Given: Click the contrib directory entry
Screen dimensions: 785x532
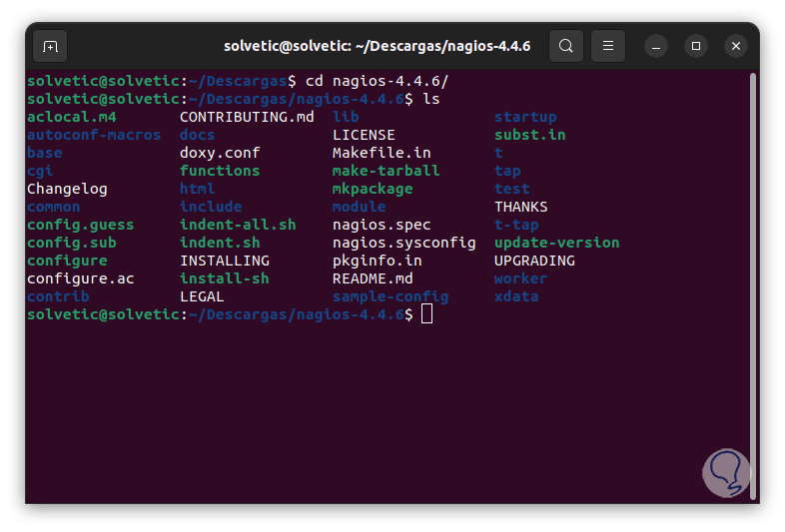Looking at the screenshot, I should point(58,296).
